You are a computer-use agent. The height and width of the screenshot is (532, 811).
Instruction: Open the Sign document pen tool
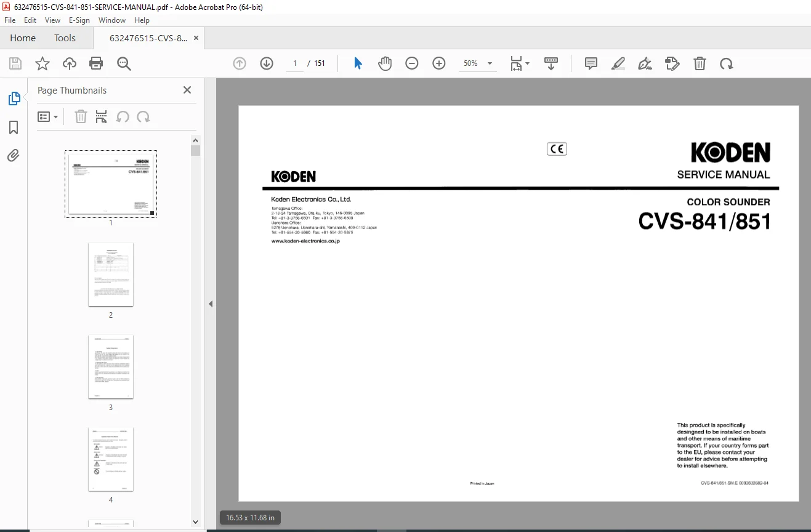[645, 63]
